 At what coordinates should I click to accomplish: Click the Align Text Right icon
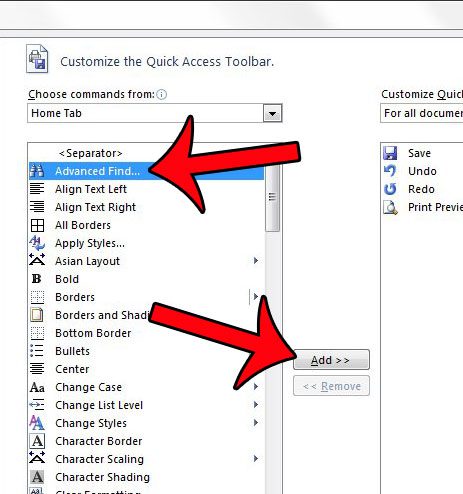[x=37, y=207]
